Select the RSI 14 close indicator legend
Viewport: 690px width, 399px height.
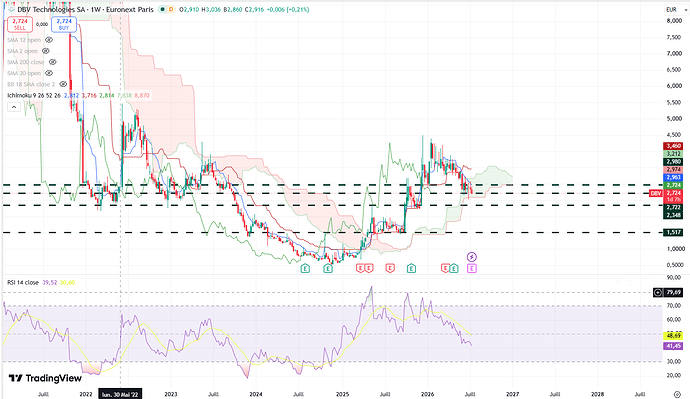(23, 282)
